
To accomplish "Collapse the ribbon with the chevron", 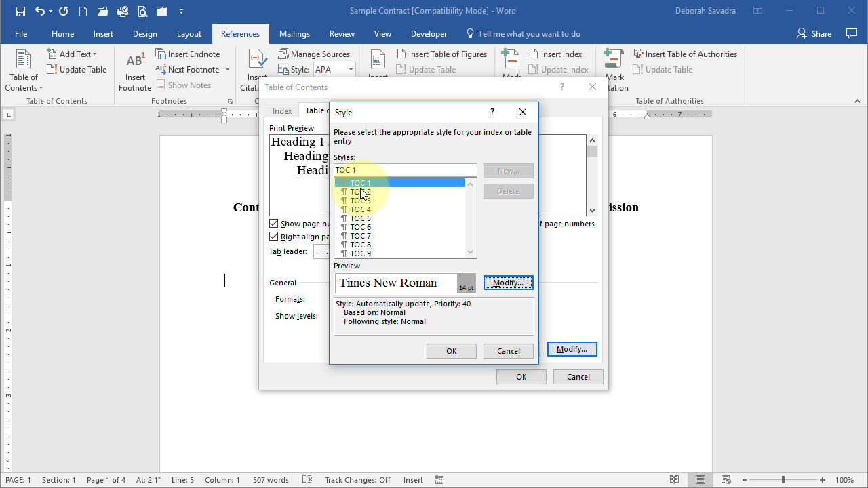I will pos(858,101).
